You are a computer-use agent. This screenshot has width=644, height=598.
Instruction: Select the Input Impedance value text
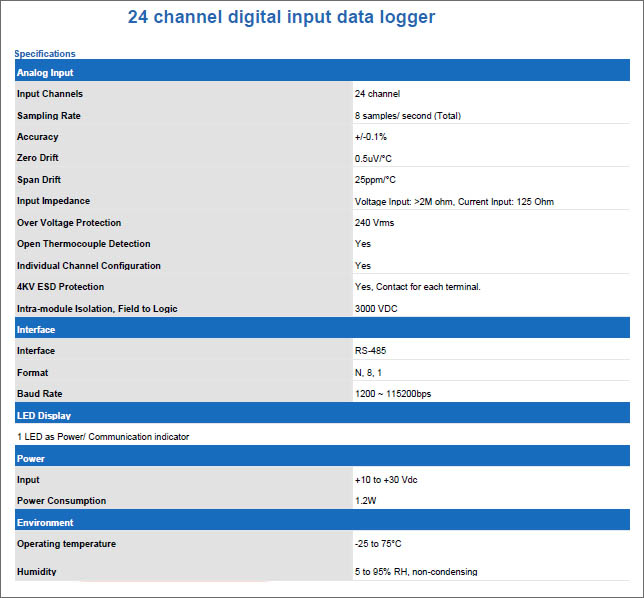454,202
